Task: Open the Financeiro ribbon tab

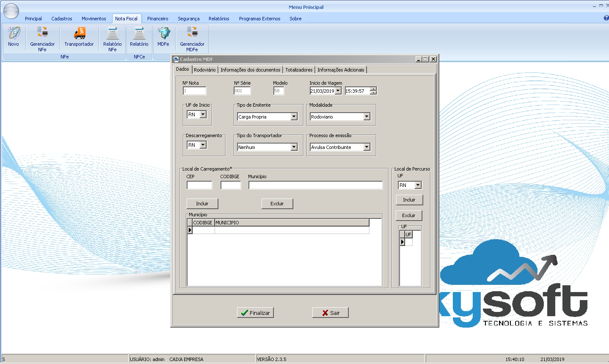Action: (x=158, y=19)
